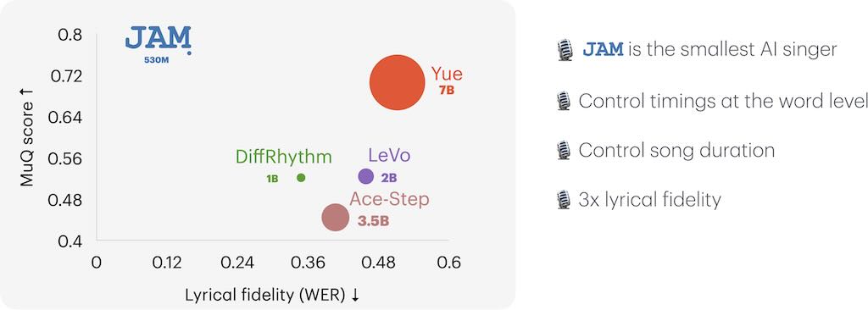Click microphone icon beside Control song duration
The height and width of the screenshot is (310, 868).
[x=564, y=150]
